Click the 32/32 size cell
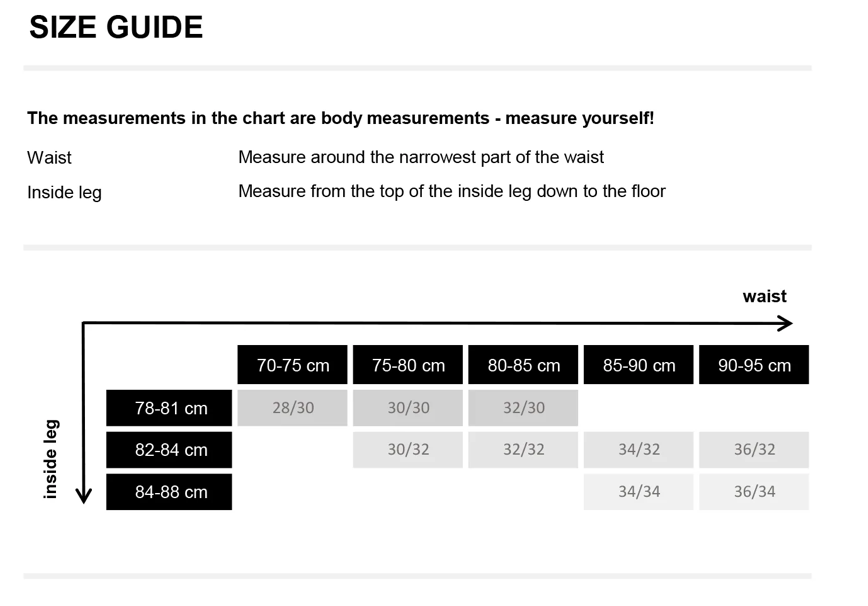The image size is (868, 606). tap(523, 450)
